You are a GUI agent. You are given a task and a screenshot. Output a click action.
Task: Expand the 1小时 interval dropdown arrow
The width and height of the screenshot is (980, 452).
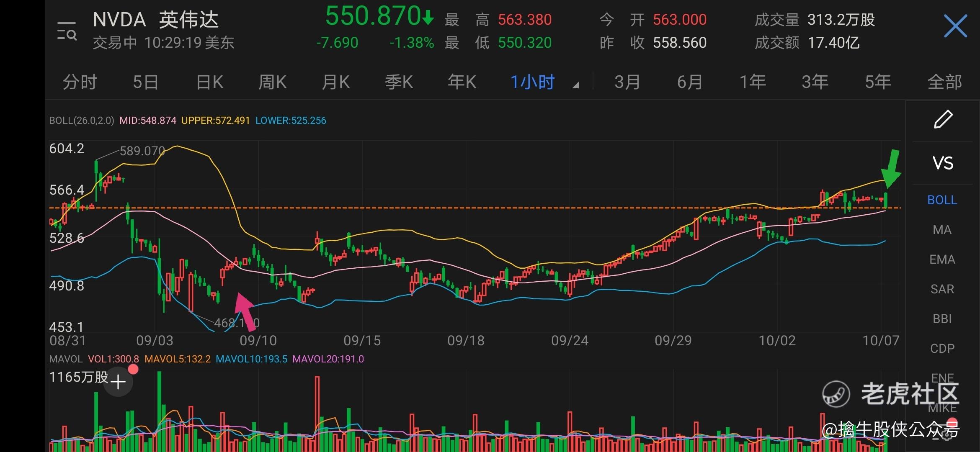click(576, 85)
